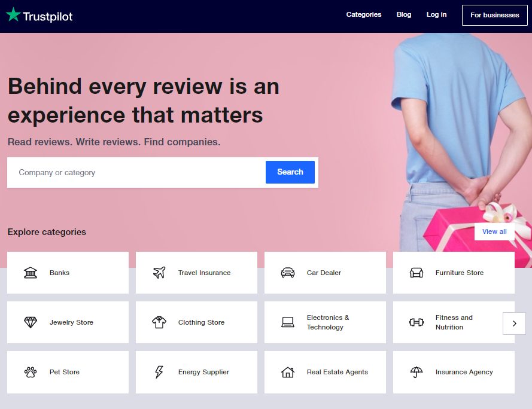Select Clothing Store category text
The width and height of the screenshot is (532, 409).
coord(201,322)
